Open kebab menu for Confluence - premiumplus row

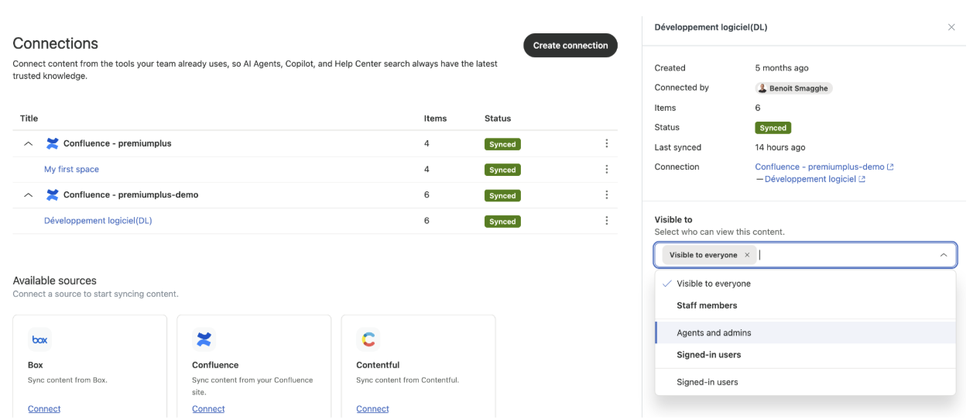tap(606, 143)
